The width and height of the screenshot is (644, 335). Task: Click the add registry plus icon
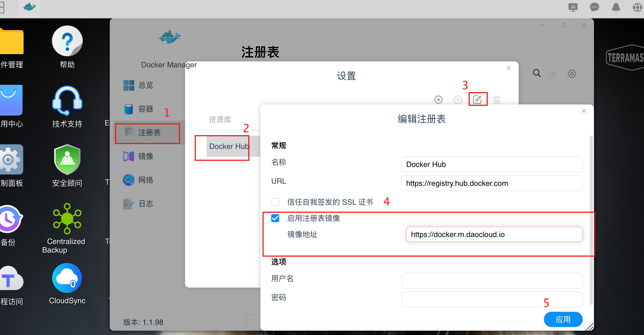pyautogui.click(x=438, y=99)
